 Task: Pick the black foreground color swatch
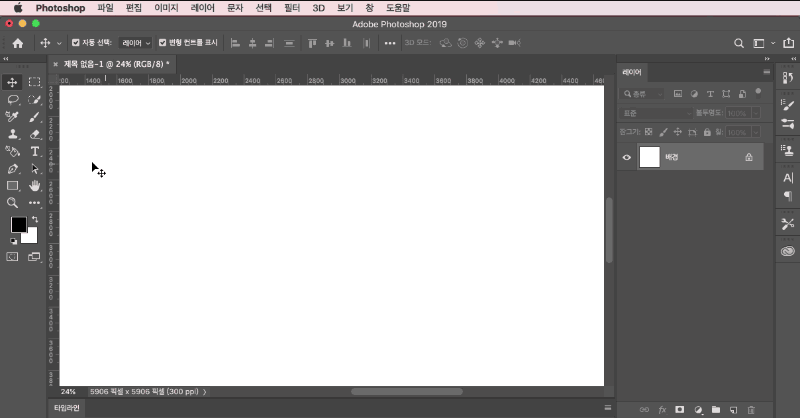pyautogui.click(x=17, y=224)
